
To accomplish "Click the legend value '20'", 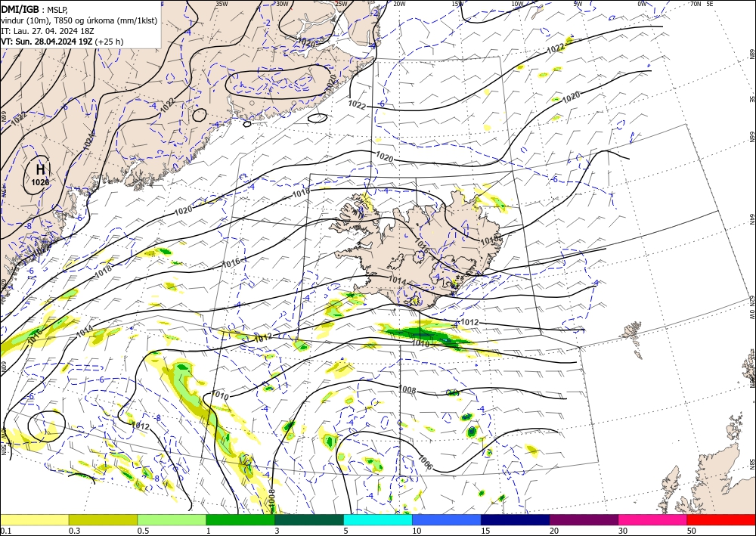I will tap(554, 531).
